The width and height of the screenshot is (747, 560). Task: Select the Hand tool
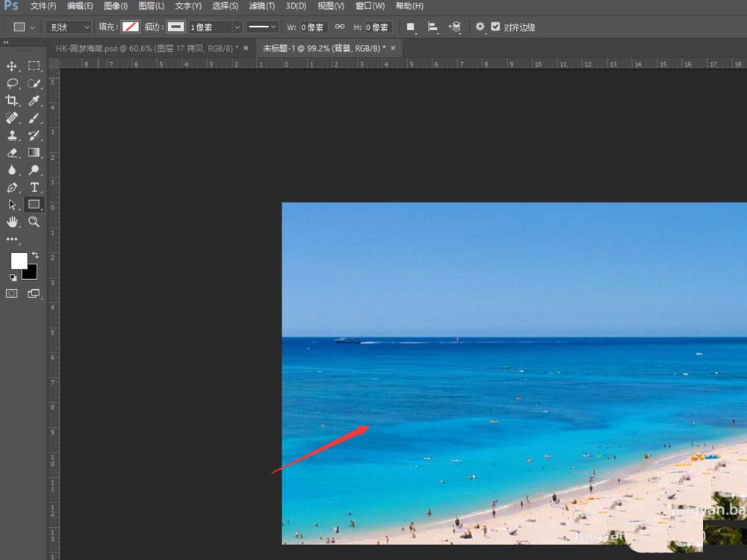pos(12,222)
